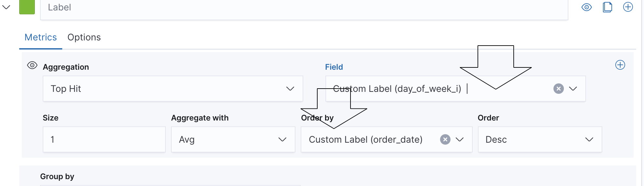Viewport: 644px width, 186px height.
Task: Clear the Order by selection
Action: click(445, 139)
